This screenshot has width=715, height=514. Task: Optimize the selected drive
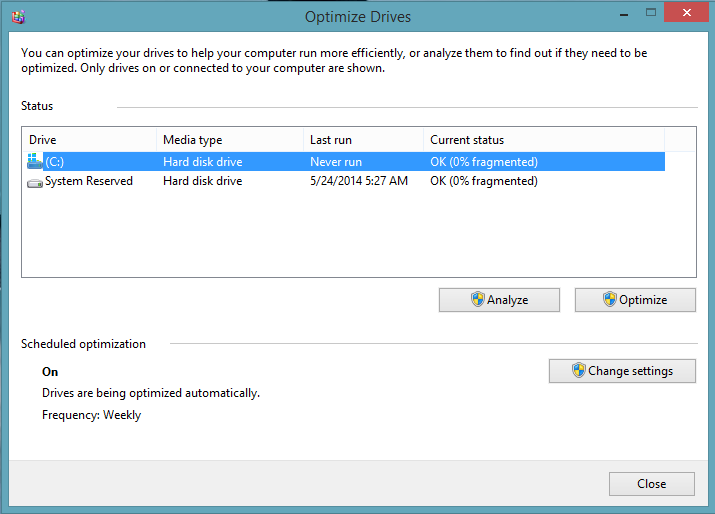click(635, 300)
